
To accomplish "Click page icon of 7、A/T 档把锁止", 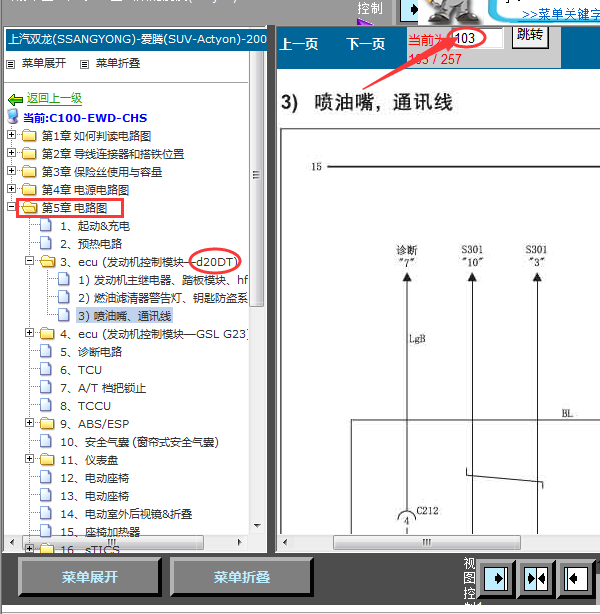I will [46, 387].
